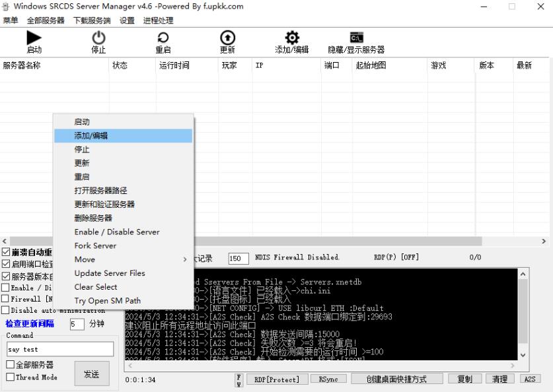Screen dimensions: 553x392
Task: Sort by 起始地图 column header
Action: tap(390, 65)
